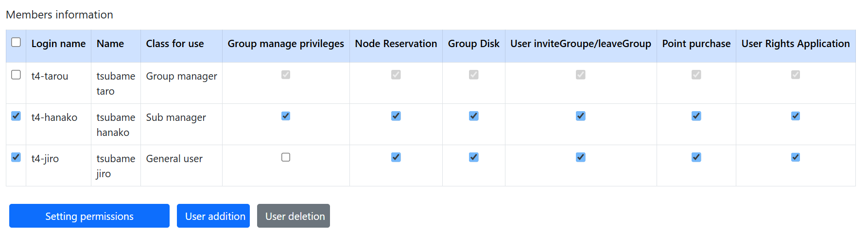Screen dimensions: 868x233
Task: Toggle the select-all checkbox in table header
Action: 16,42
